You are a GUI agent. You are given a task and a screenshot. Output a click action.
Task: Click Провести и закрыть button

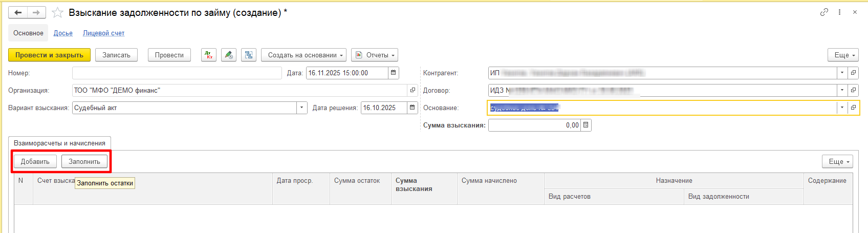pos(49,55)
